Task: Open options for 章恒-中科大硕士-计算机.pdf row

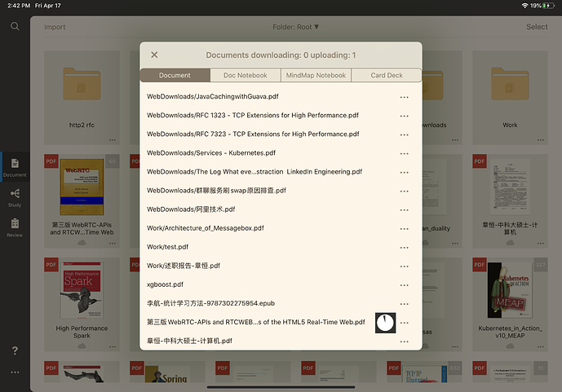Action: click(405, 341)
